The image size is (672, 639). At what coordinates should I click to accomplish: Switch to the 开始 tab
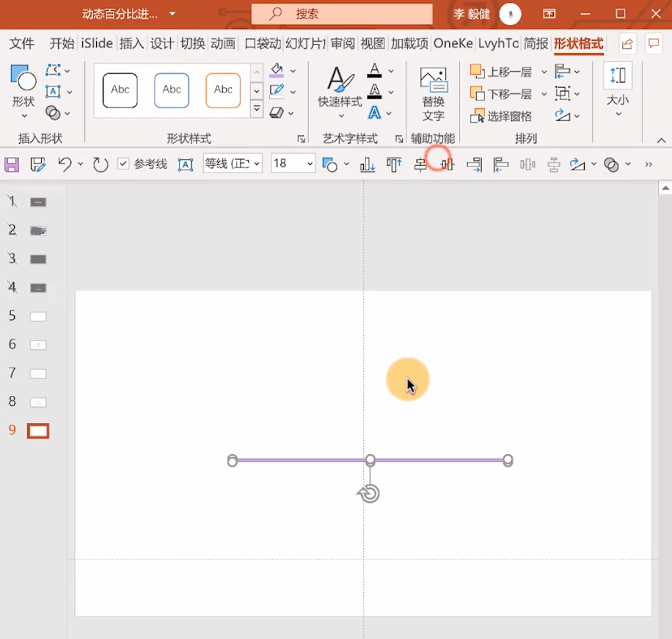pos(62,43)
